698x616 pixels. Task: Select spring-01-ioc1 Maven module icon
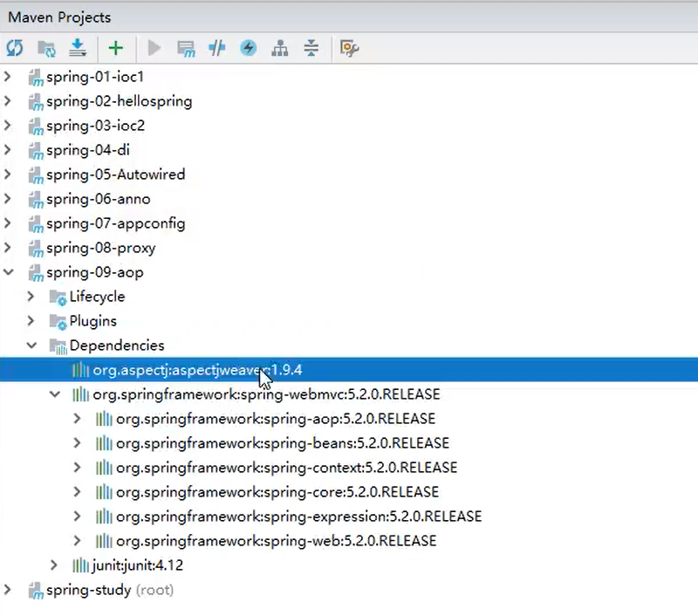click(x=36, y=78)
